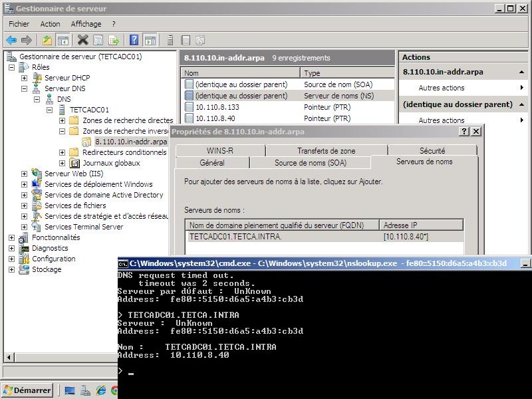Expand the Configuration node
532x399 pixels.
tap(11, 259)
